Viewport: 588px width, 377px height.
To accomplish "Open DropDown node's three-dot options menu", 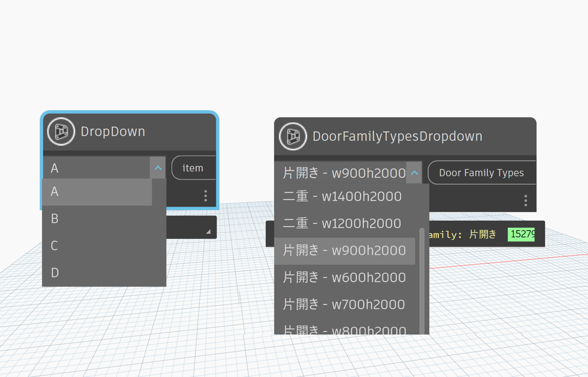I will (x=206, y=195).
